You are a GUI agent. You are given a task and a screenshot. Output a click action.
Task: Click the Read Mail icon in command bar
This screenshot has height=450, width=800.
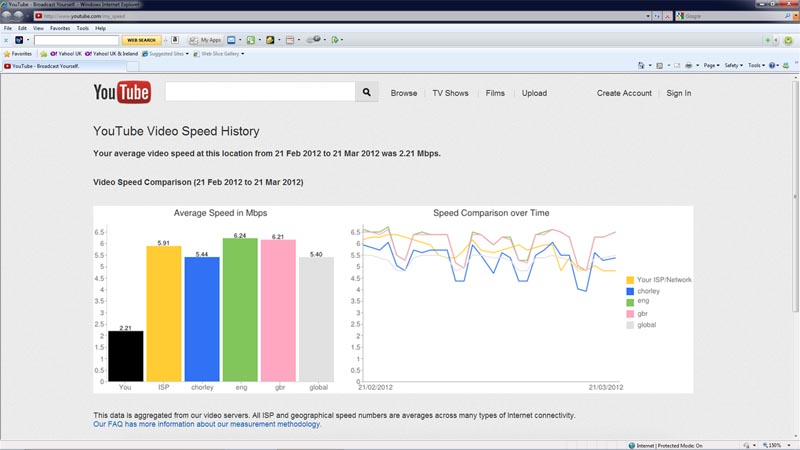[677, 65]
